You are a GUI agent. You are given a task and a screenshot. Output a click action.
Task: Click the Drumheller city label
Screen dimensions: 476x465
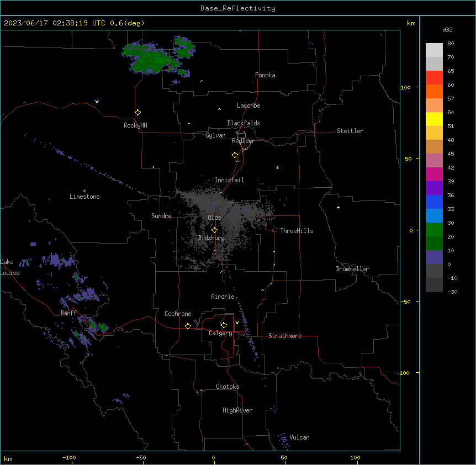(352, 269)
